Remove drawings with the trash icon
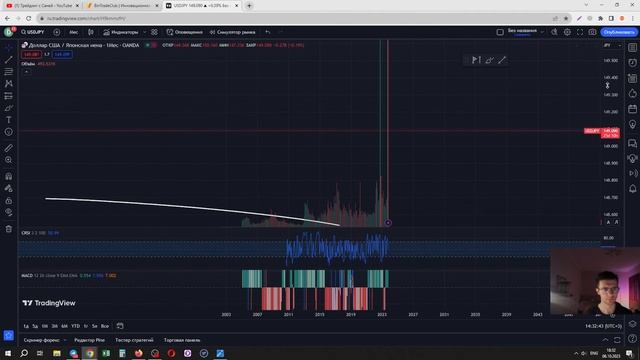Image resolution: width=640 pixels, height=360 pixels. pos(9,229)
